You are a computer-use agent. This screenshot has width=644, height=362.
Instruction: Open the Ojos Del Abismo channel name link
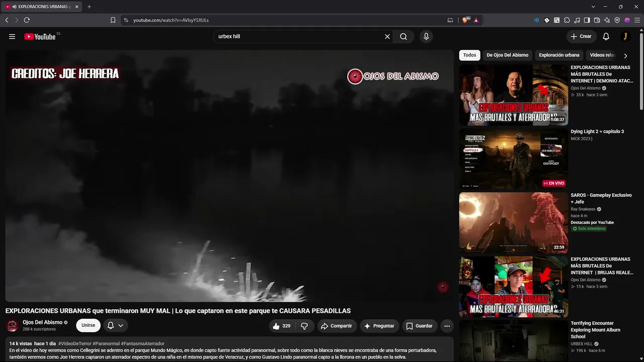click(x=42, y=322)
